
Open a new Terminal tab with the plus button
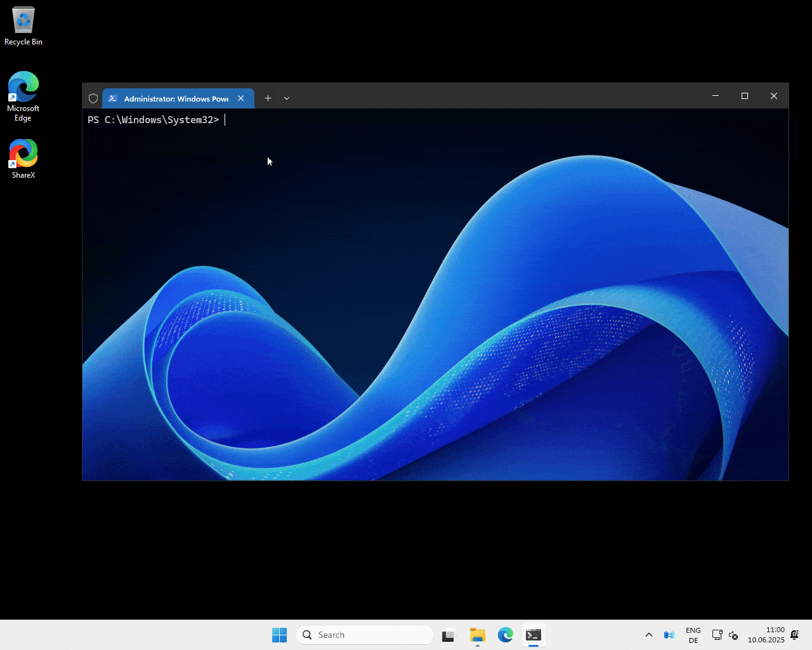267,98
